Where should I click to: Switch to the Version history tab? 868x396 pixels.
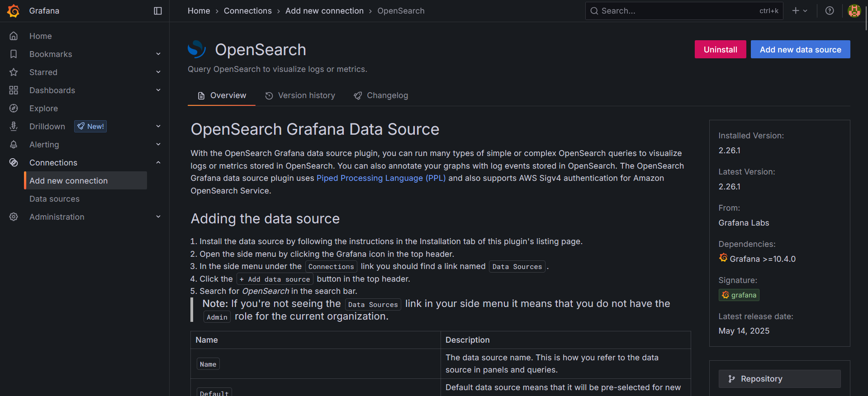coord(300,96)
